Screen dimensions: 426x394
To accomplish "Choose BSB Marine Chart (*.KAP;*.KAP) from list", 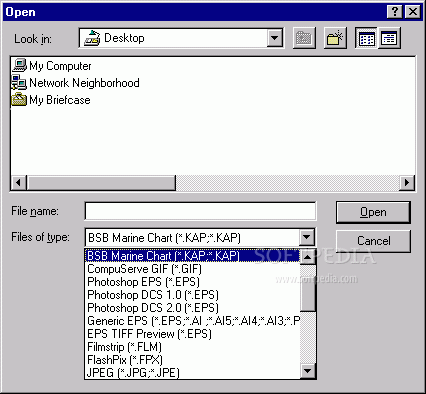I will pyautogui.click(x=193, y=256).
